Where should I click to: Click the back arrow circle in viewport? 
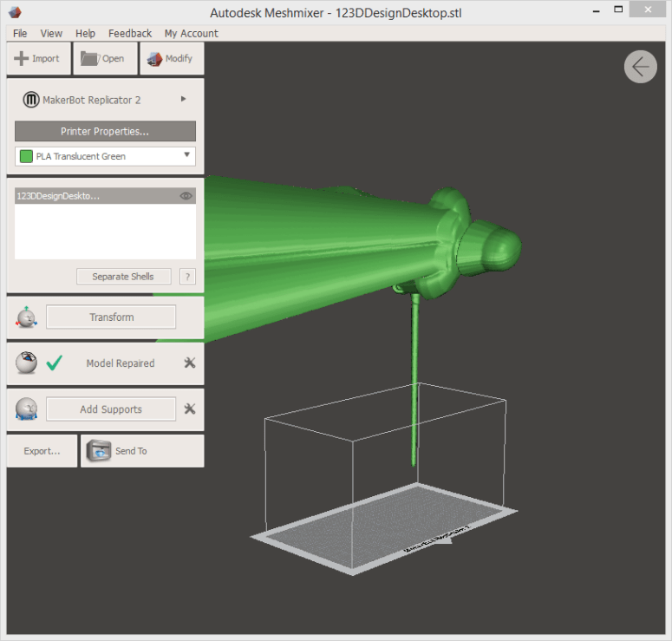pos(640,67)
